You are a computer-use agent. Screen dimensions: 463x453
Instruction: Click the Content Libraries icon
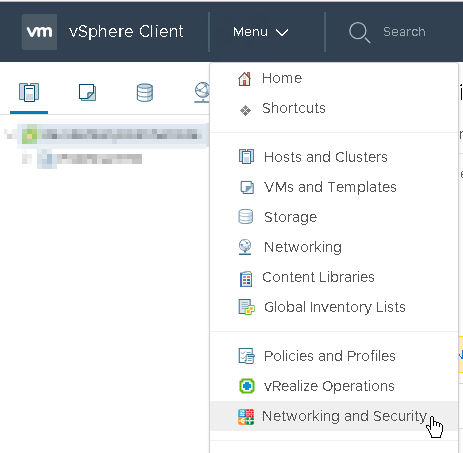click(x=246, y=279)
